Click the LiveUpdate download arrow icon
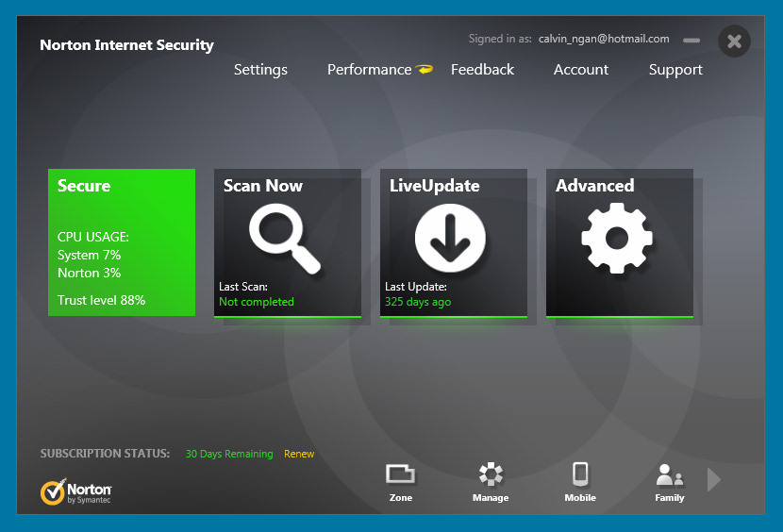Viewport: 783px width, 532px height. pyautogui.click(x=450, y=239)
